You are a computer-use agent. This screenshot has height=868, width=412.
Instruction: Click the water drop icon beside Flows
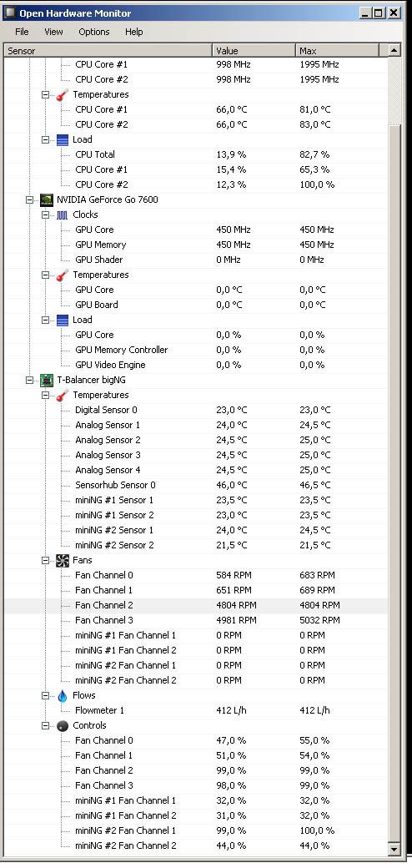tap(63, 695)
